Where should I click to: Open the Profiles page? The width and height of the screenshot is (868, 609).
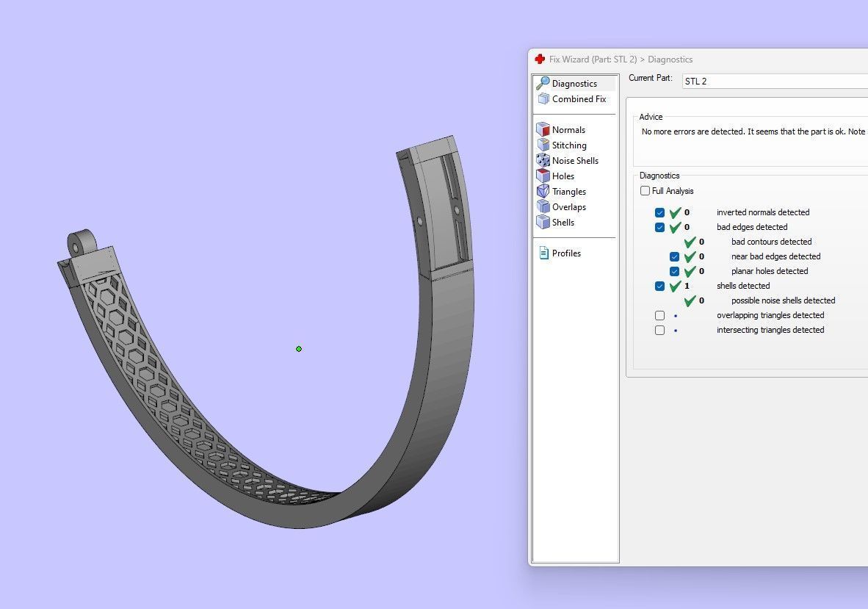pos(566,253)
